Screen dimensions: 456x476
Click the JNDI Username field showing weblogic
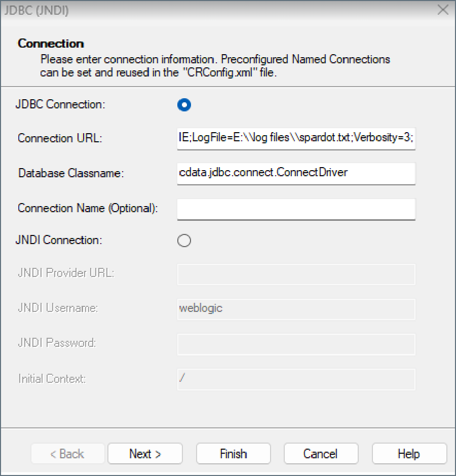(x=296, y=309)
